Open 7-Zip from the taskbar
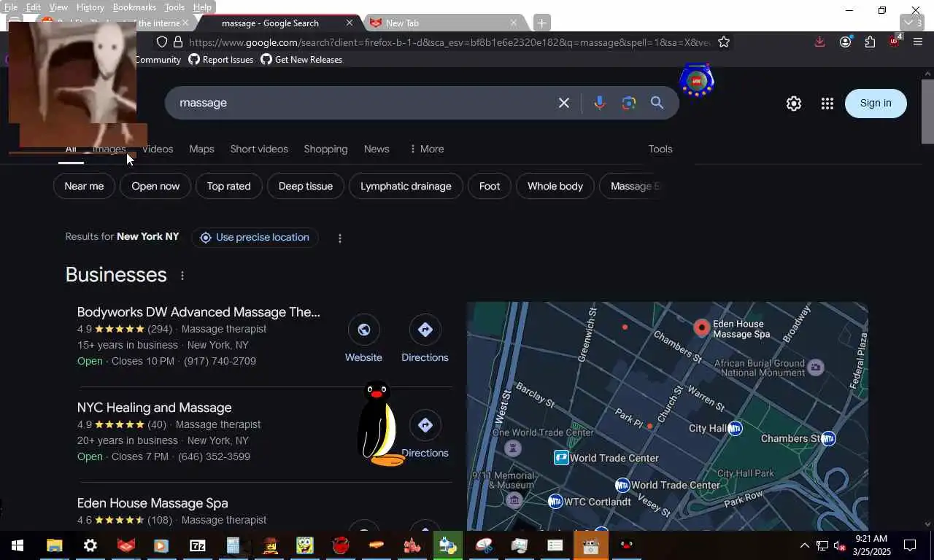The height and width of the screenshot is (560, 934). pos(198,545)
